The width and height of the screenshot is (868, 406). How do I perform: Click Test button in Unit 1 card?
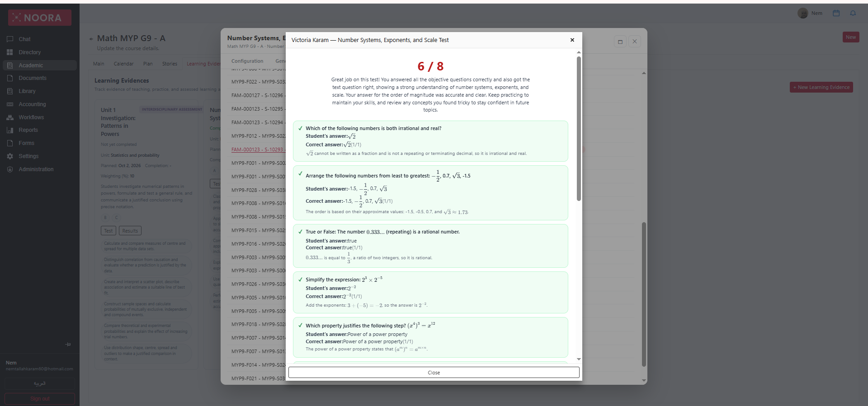(108, 231)
